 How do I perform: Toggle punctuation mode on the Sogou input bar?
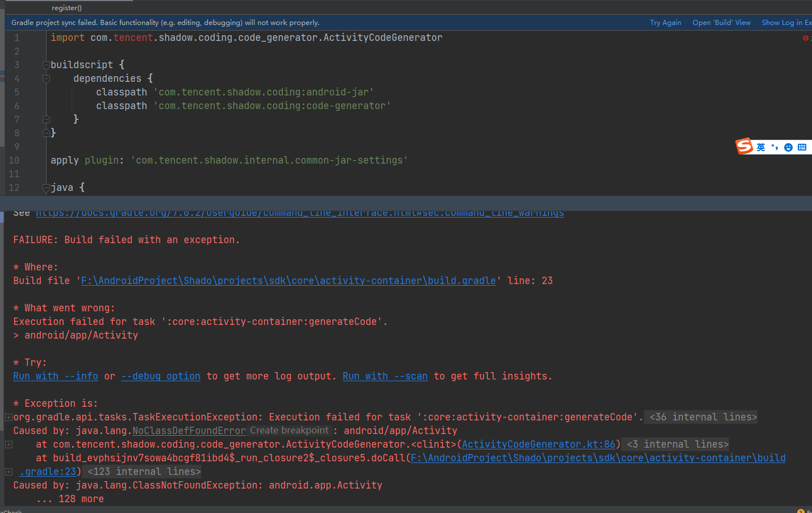[x=774, y=147]
